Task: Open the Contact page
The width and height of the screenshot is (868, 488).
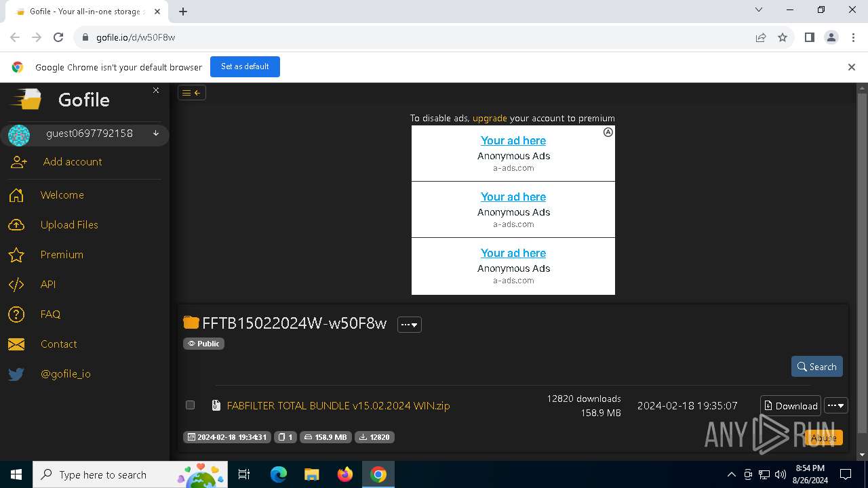Action: 59,344
